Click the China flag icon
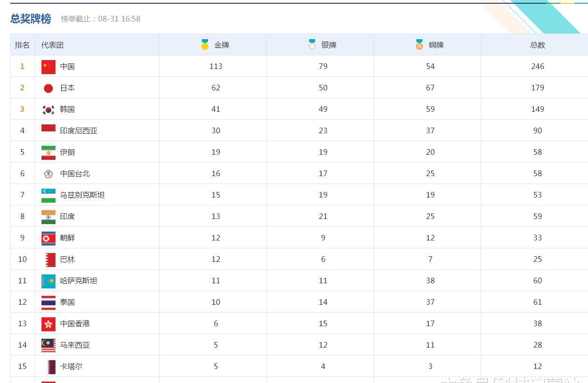Viewport: 588px width, 383px height. pos(48,67)
